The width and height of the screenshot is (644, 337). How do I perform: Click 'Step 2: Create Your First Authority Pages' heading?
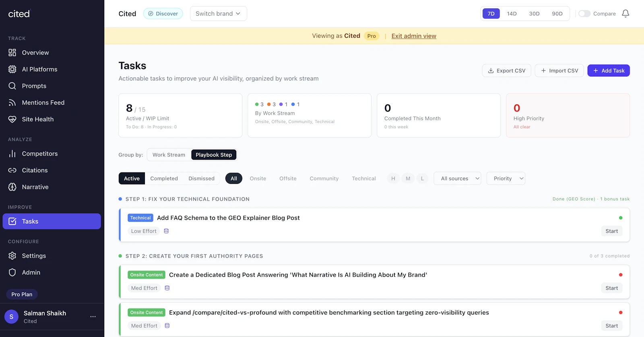[194, 256]
